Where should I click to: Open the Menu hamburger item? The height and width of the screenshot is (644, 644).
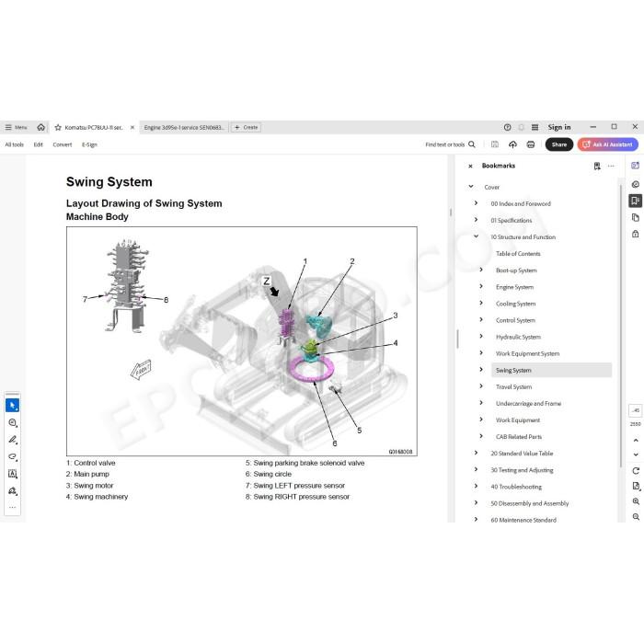[16, 127]
